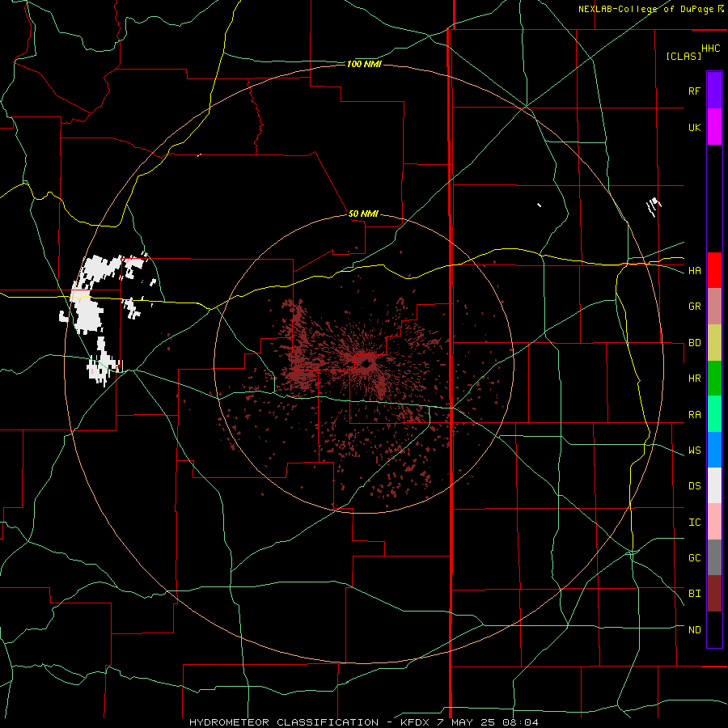Click the GC legend label
Screen dimensions: 728x728
point(694,558)
